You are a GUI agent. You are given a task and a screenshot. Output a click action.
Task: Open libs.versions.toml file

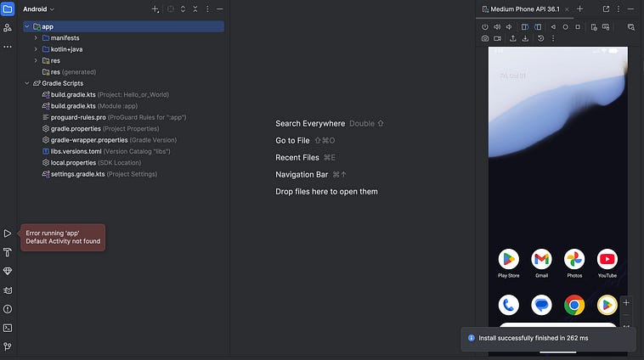(106, 151)
